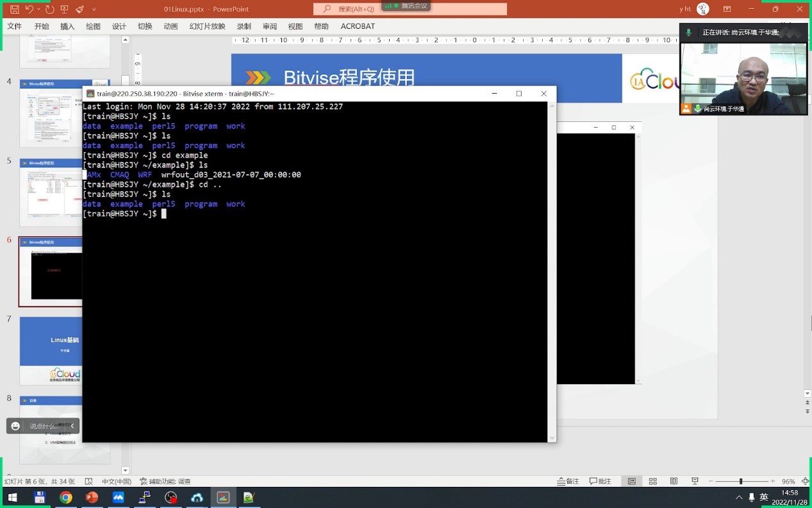
Task: Click the emoji icon in chat bubble
Action: pyautogui.click(x=16, y=426)
